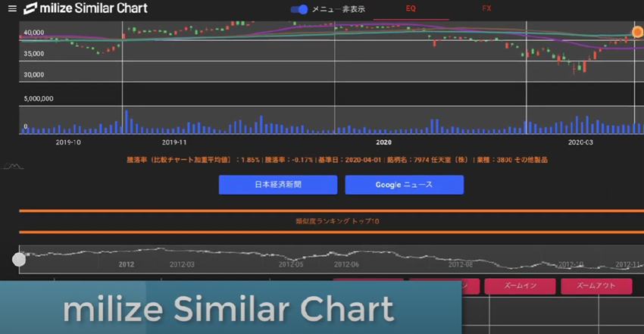Viewport: 644px width, 334px height.
Task: Click the 40,000 price axis label
Action: pos(33,33)
